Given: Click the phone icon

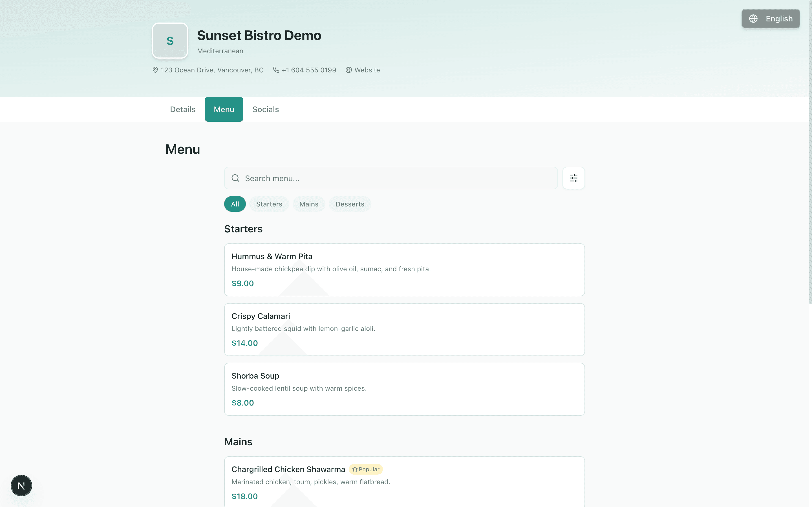Looking at the screenshot, I should 276,70.
